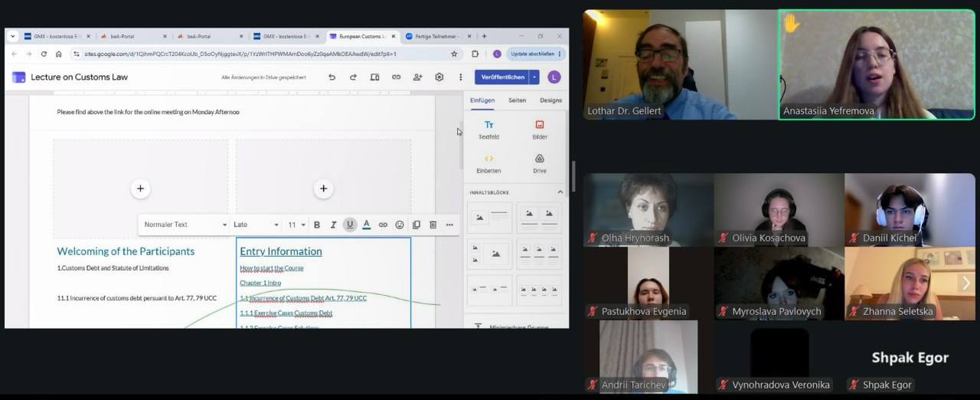Screen dimensions: 980x400
Task: Choose the Einbetten embed option
Action: tap(488, 163)
